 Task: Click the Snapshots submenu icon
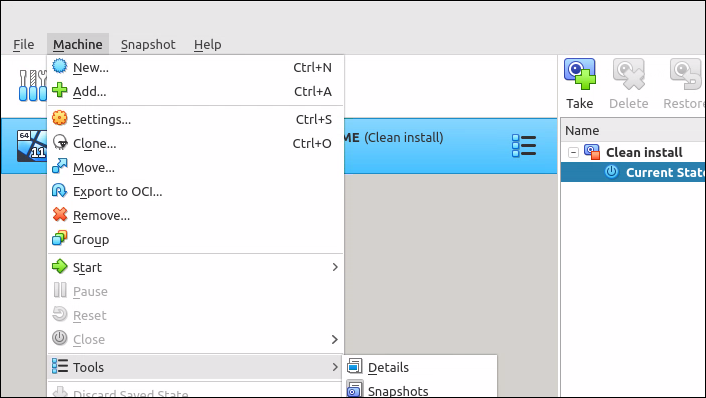tap(354, 389)
